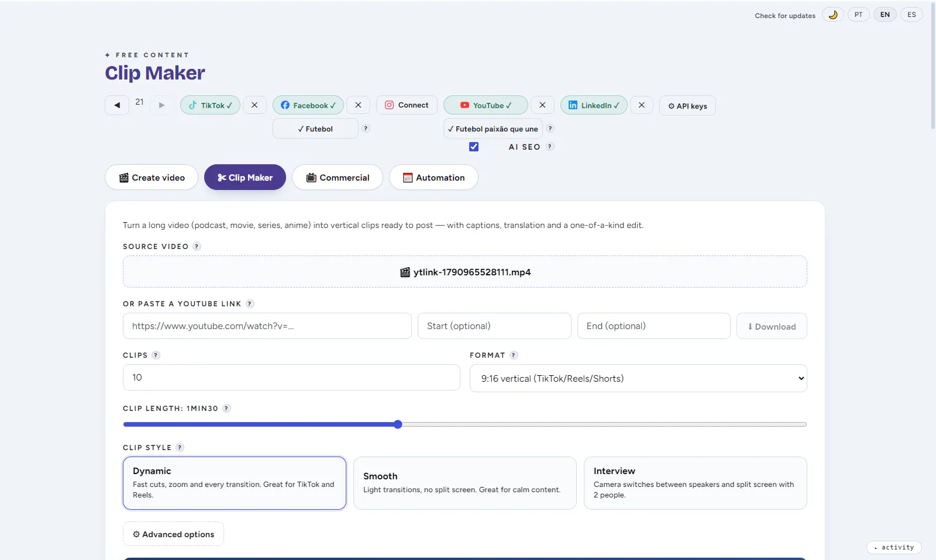
Task: Open Futebol paixão que une channel selector
Action: (493, 129)
